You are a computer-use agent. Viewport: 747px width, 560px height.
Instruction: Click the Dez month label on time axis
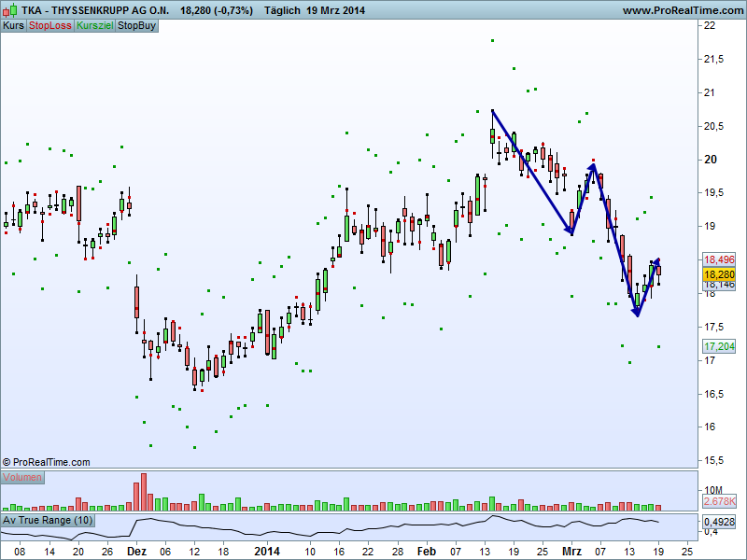[x=136, y=552]
